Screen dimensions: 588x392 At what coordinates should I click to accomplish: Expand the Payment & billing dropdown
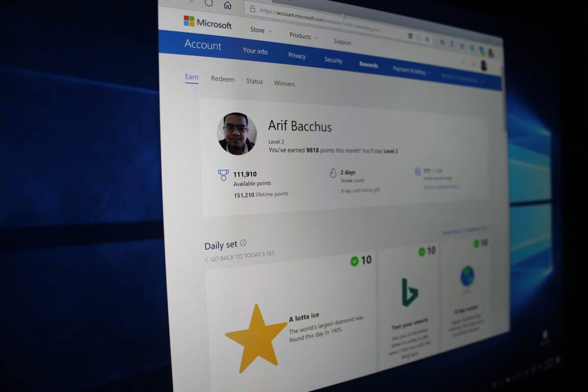(x=411, y=70)
